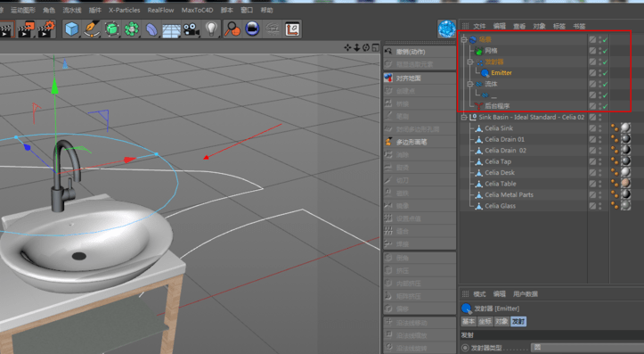The height and width of the screenshot is (354, 644).
Task: Select the Celia Table object row
Action: click(x=501, y=184)
